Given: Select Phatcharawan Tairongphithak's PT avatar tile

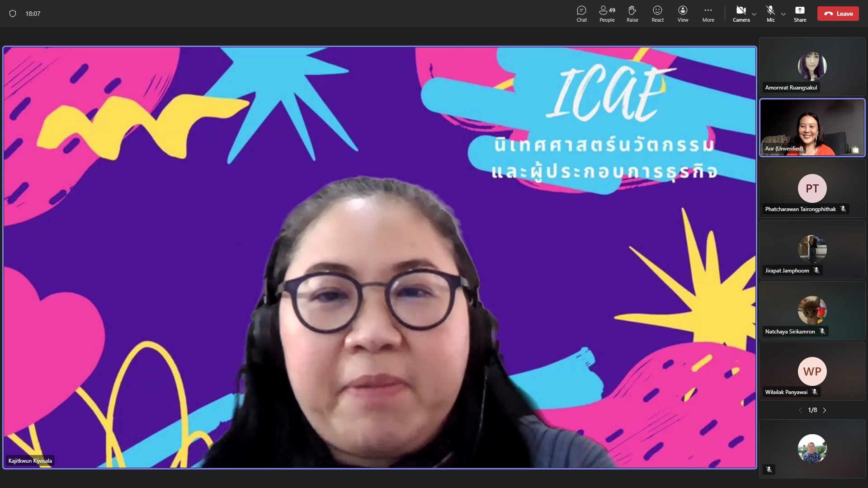Looking at the screenshot, I should click(x=812, y=188).
